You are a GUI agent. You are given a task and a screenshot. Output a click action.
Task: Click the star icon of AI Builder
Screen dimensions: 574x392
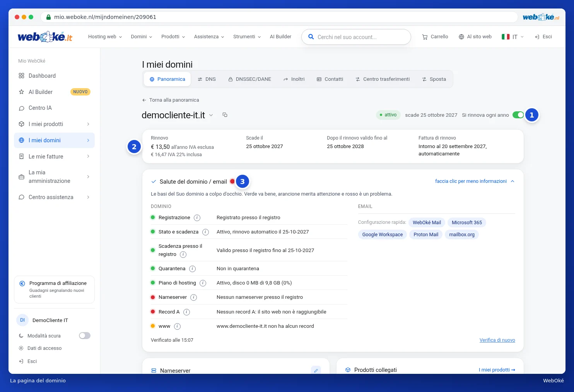[22, 92]
